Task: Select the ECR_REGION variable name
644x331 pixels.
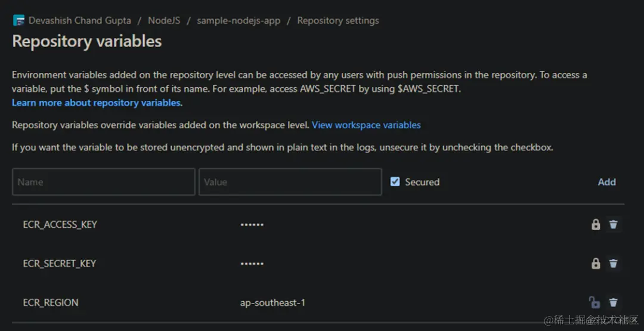Action: point(51,302)
